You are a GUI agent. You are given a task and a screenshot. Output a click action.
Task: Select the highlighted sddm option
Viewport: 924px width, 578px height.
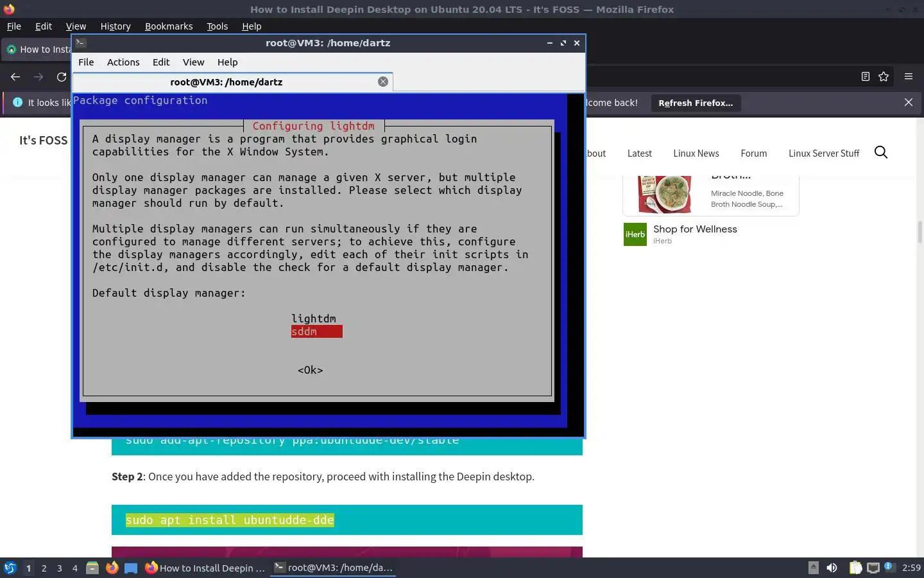pyautogui.click(x=317, y=331)
